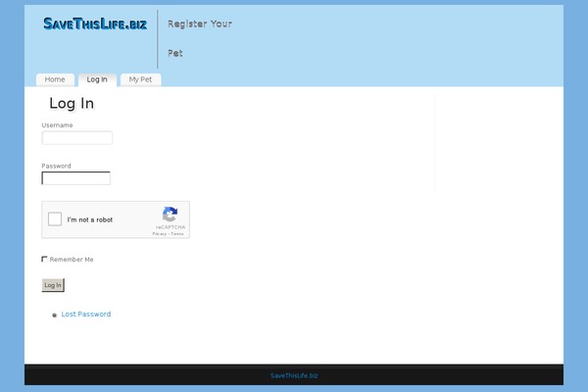Enable the Remember Me checkbox
This screenshot has width=588, height=392.
(44, 259)
